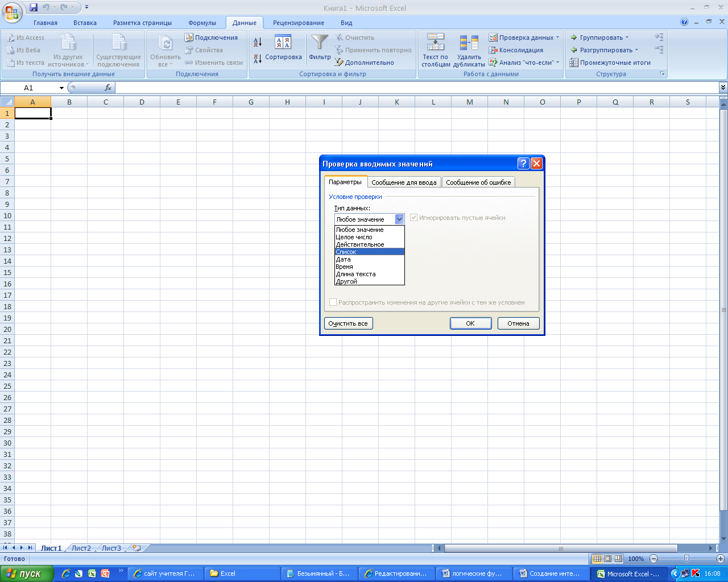Select Другой from the data type list
The width and height of the screenshot is (728, 582).
point(370,281)
